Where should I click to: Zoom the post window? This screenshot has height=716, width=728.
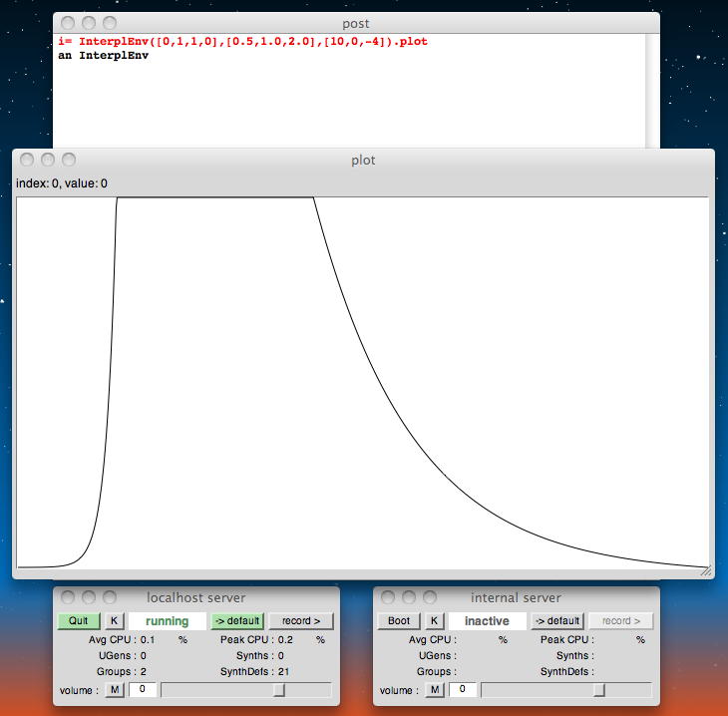(x=110, y=23)
